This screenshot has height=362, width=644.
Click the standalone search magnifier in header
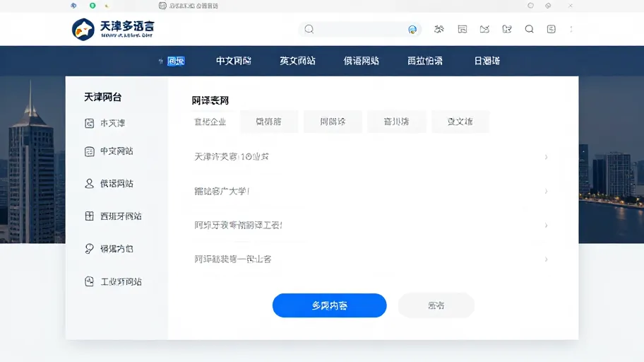point(530,29)
